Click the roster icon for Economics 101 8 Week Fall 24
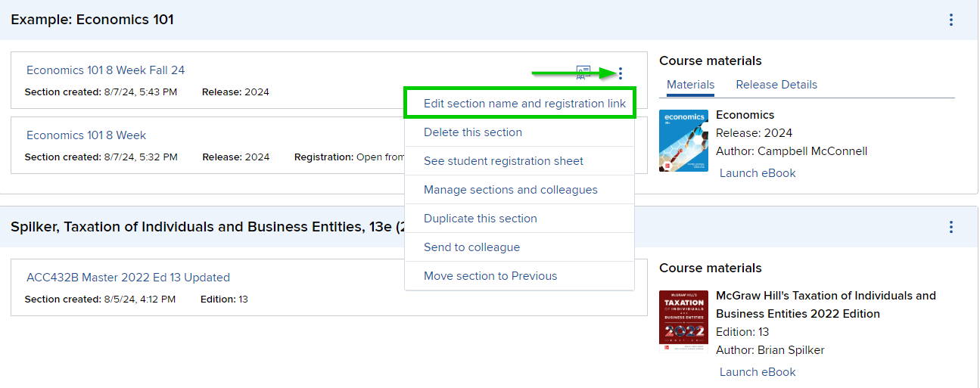The height and width of the screenshot is (388, 980). click(583, 73)
